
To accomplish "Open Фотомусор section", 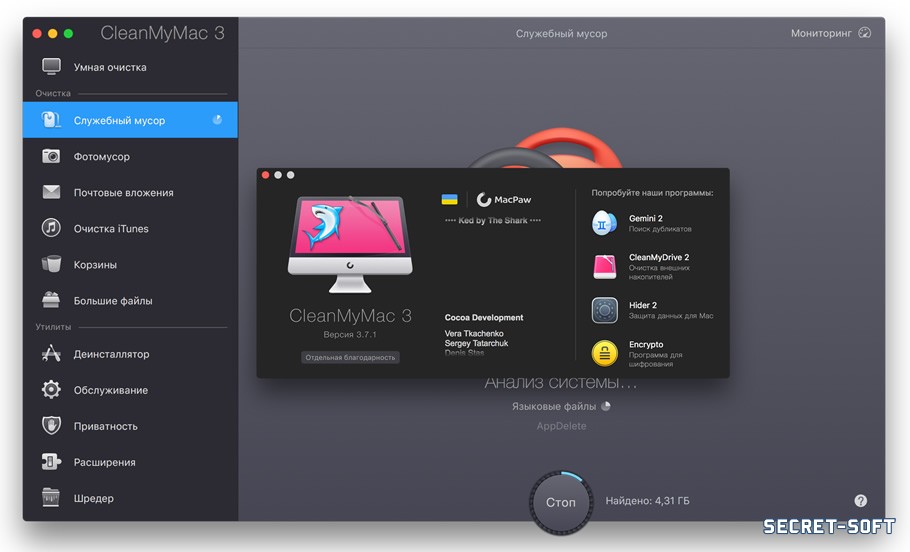I will [x=131, y=156].
